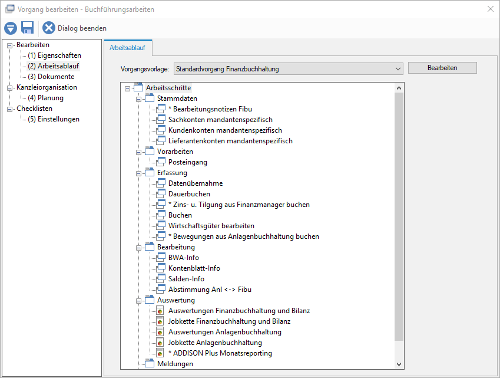The height and width of the screenshot is (378, 500).
Task: Click the Vorarbeiten folder icon
Action: coord(149,151)
